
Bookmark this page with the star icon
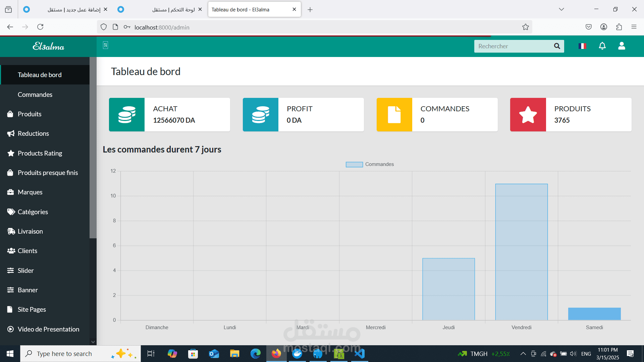(525, 27)
